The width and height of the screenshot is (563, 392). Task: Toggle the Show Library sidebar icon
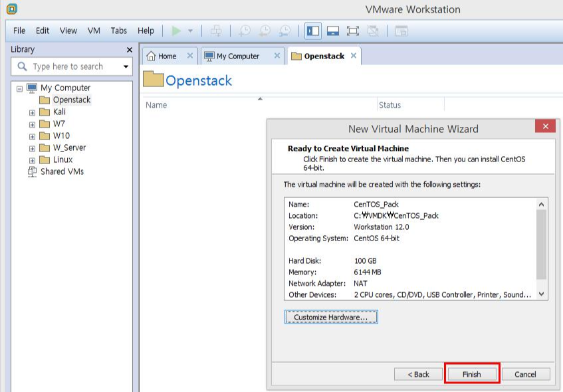pos(313,31)
